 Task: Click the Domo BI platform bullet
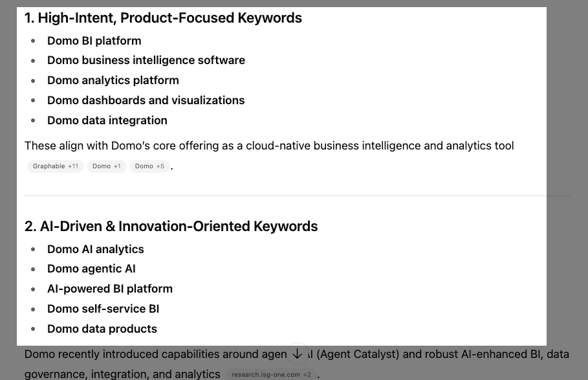(x=94, y=41)
